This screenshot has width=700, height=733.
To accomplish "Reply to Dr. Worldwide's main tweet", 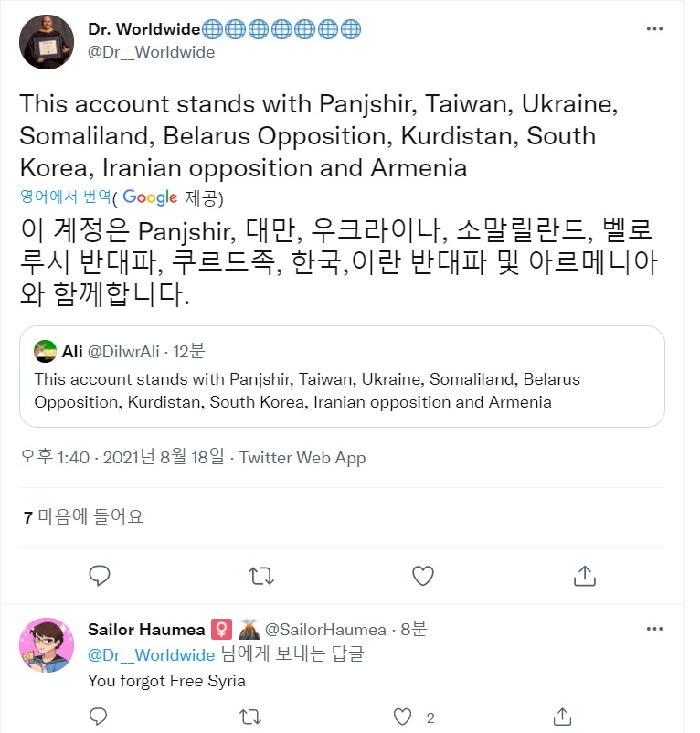I will (100, 575).
